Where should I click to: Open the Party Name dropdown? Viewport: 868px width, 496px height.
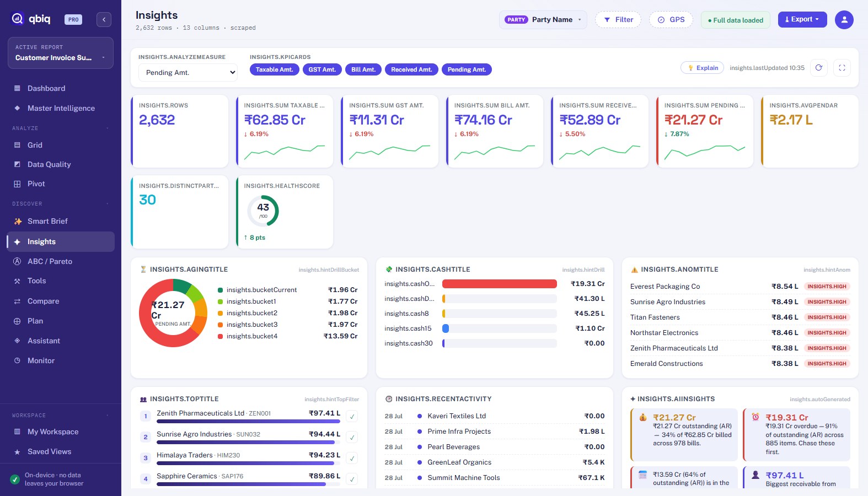pos(543,20)
